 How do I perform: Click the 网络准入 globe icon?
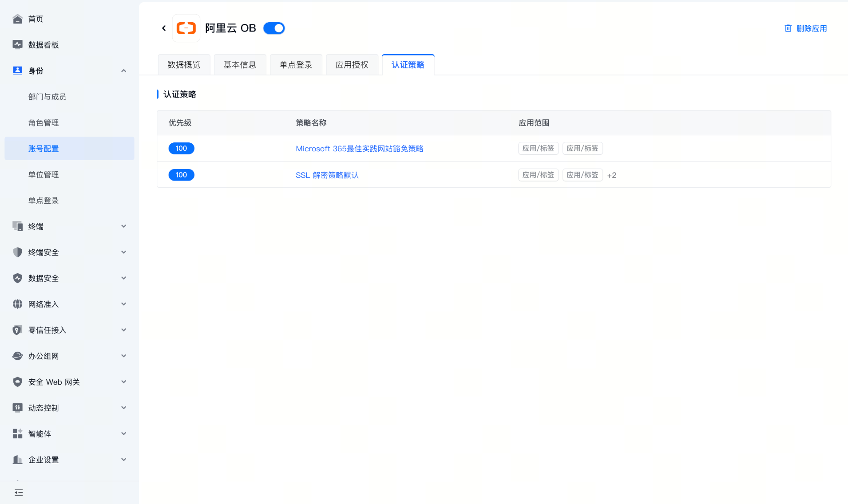(17, 304)
